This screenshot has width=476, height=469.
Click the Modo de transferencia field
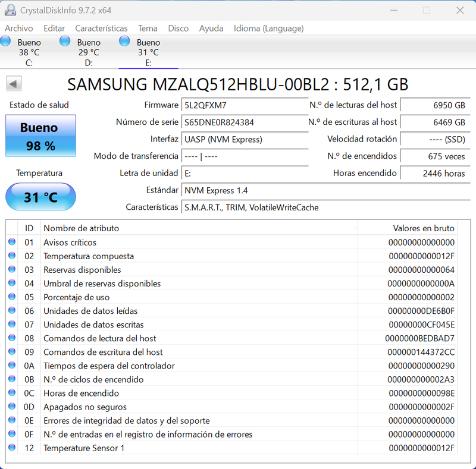(245, 156)
